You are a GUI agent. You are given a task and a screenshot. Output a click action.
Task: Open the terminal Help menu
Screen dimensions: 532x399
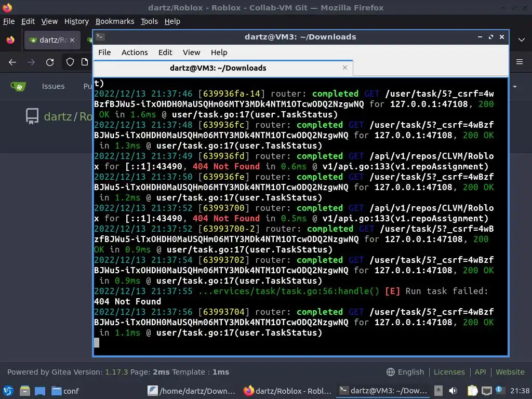pos(219,52)
